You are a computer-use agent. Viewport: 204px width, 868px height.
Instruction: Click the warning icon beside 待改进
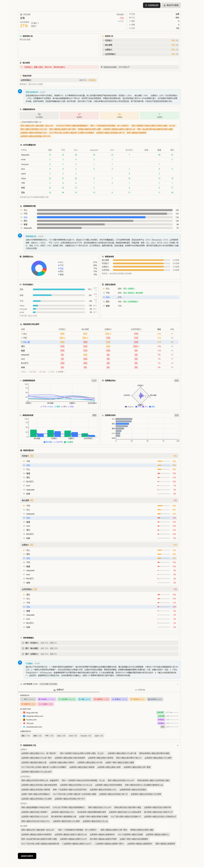click(103, 36)
